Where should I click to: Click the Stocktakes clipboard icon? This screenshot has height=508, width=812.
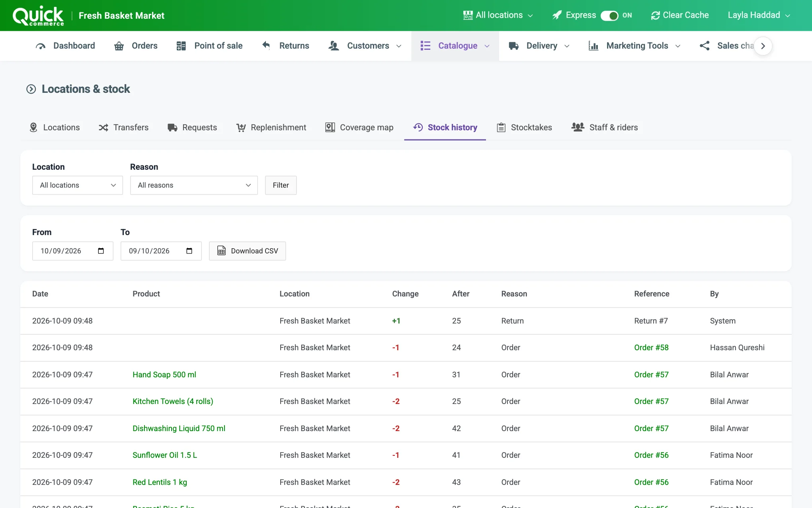point(501,127)
